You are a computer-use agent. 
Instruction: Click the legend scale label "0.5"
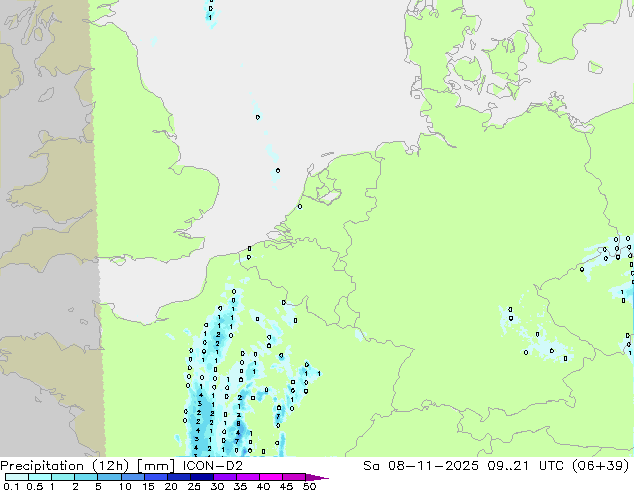pyautogui.click(x=34, y=486)
